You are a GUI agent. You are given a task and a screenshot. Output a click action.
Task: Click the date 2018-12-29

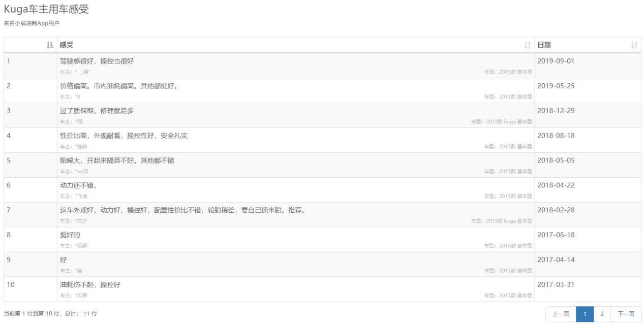coord(556,111)
